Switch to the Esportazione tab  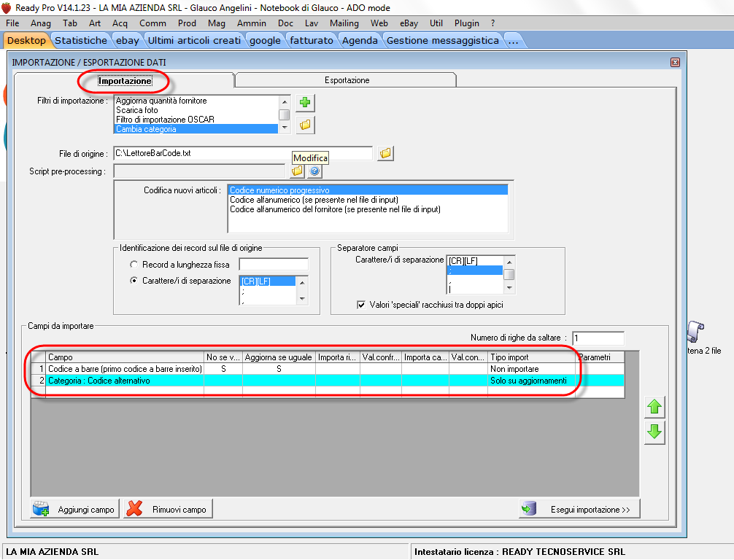click(347, 80)
